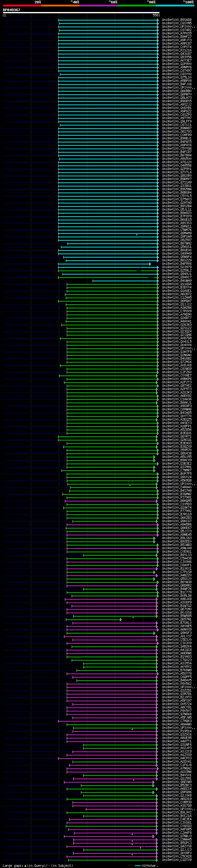Click the label UniRef100_B6SZZ9

point(177,260)
